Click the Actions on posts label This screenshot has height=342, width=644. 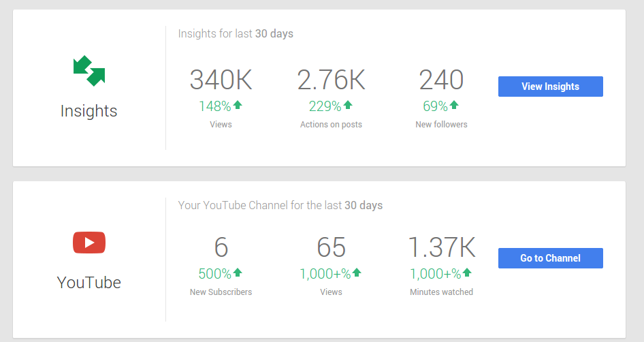pyautogui.click(x=331, y=125)
